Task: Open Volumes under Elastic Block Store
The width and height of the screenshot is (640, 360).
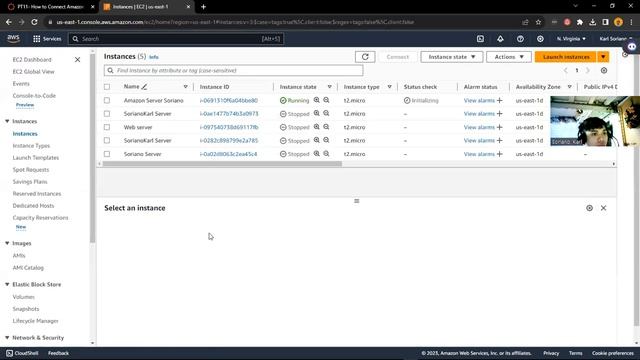Action: (24, 297)
